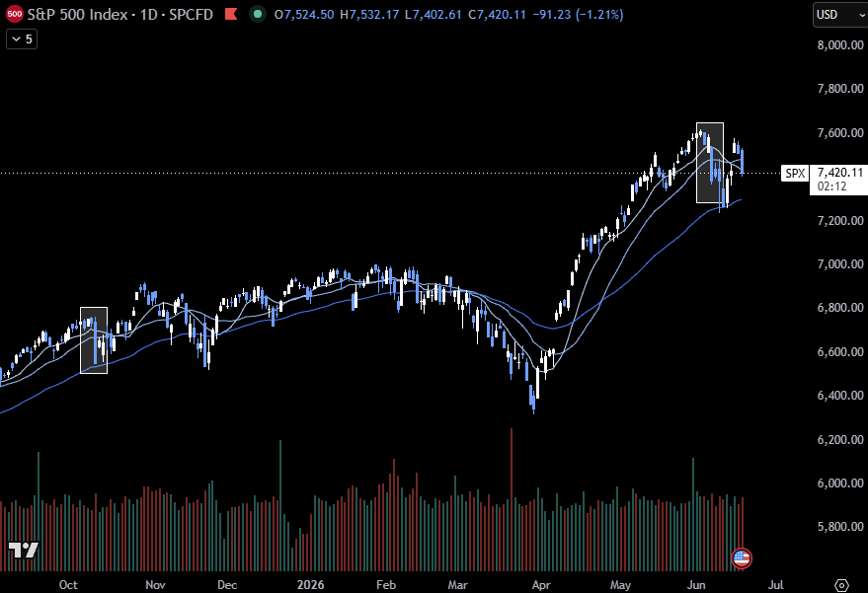Click the SPX price label tag

pyautogui.click(x=795, y=173)
